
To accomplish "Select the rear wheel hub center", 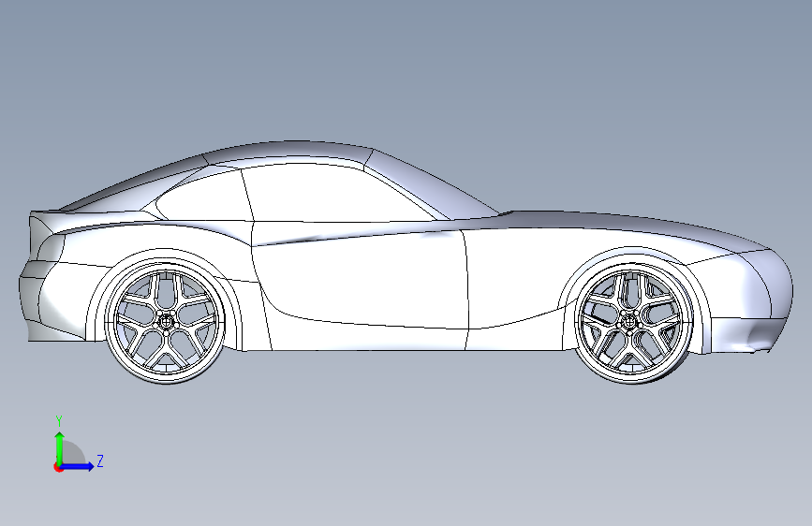I will (x=165, y=322).
